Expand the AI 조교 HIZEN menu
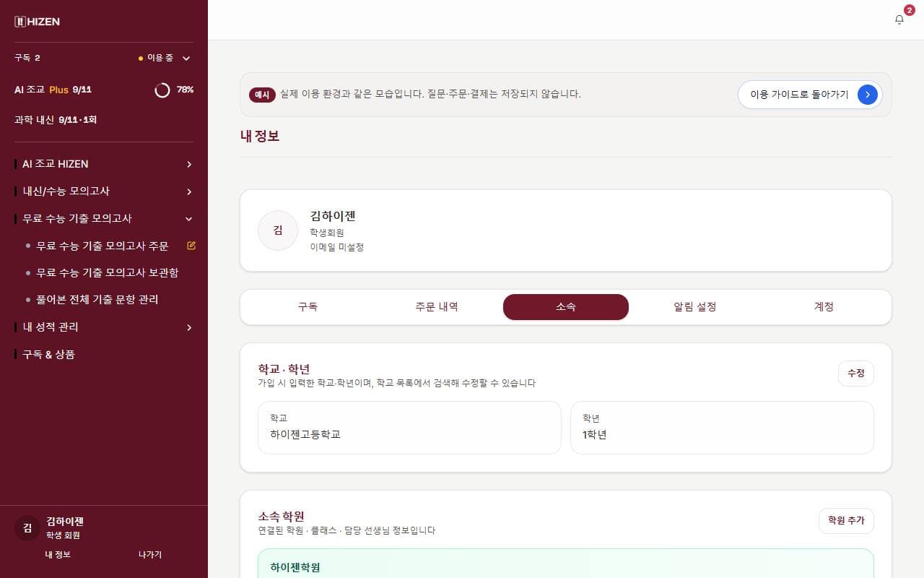Screen dimensions: 924x578 104,164
